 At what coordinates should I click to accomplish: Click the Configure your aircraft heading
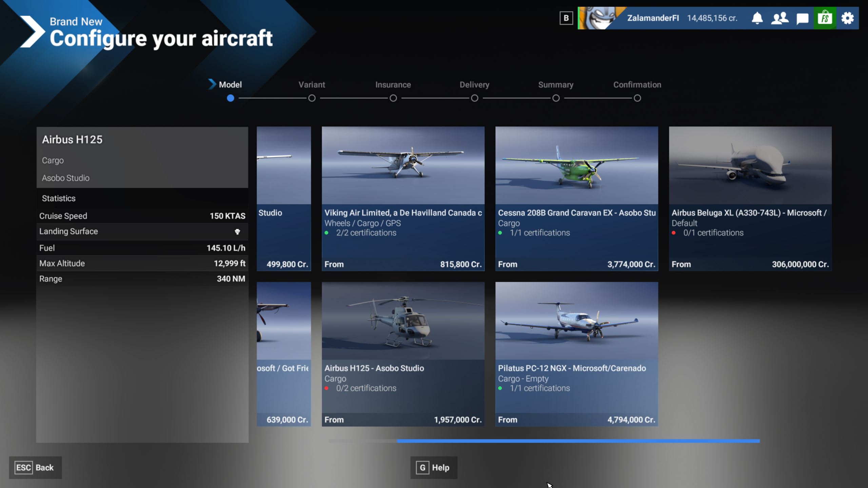161,38
